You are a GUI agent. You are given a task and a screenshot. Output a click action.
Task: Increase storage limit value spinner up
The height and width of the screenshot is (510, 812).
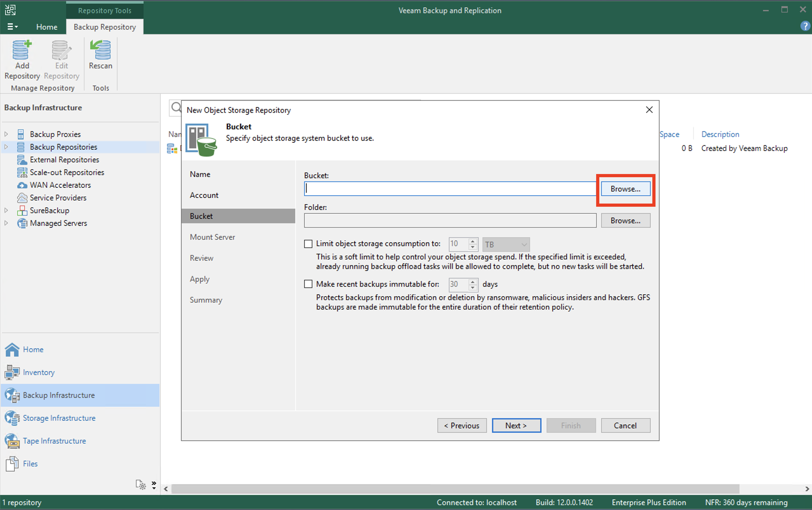click(473, 241)
